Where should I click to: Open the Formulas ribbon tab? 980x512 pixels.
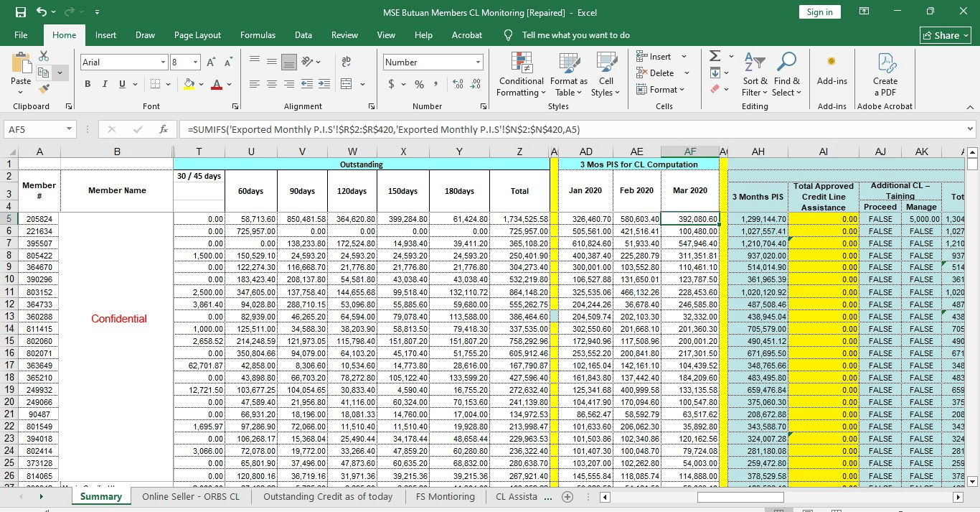(258, 34)
